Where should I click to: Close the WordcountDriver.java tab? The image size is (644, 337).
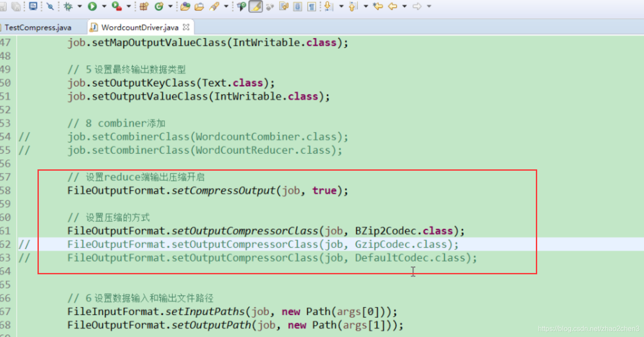186,27
